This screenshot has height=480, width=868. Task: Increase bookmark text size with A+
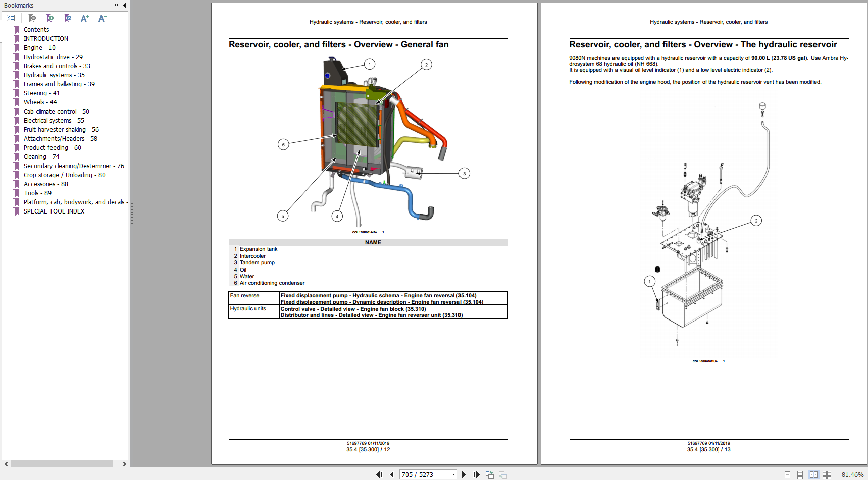tap(85, 18)
